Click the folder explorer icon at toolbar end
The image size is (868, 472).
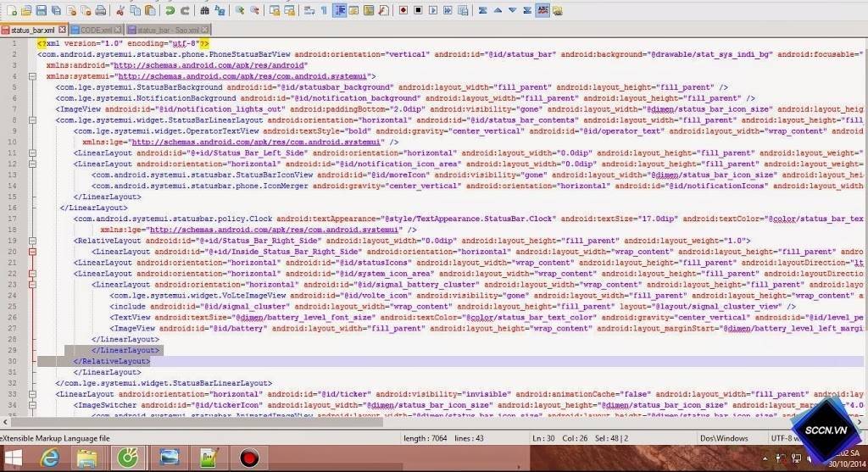click(x=558, y=10)
